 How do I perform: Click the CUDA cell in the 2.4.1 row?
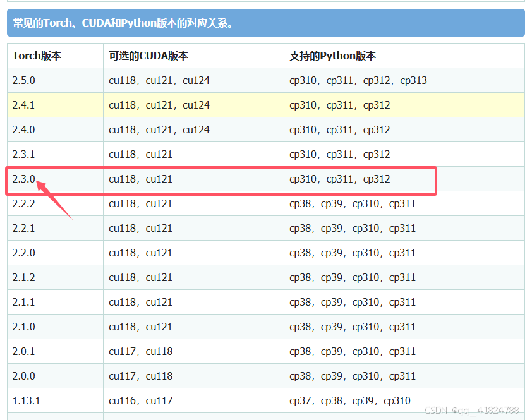(x=193, y=105)
